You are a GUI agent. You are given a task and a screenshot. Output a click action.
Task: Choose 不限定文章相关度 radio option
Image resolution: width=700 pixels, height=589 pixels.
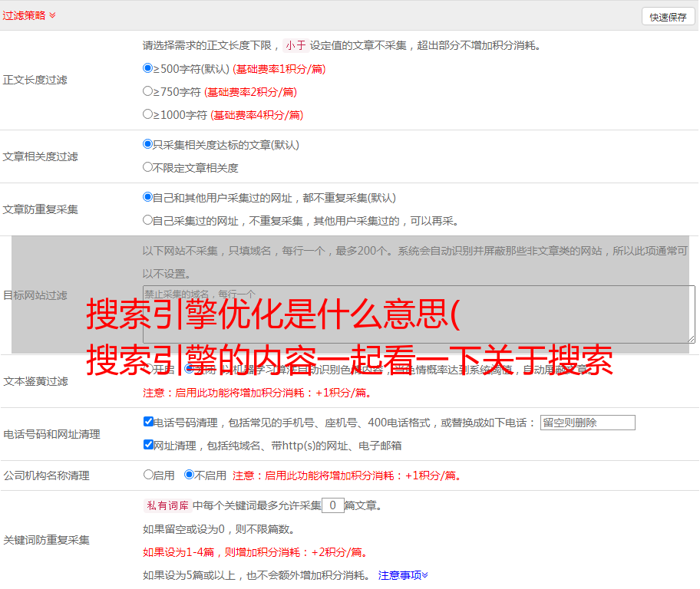point(148,167)
